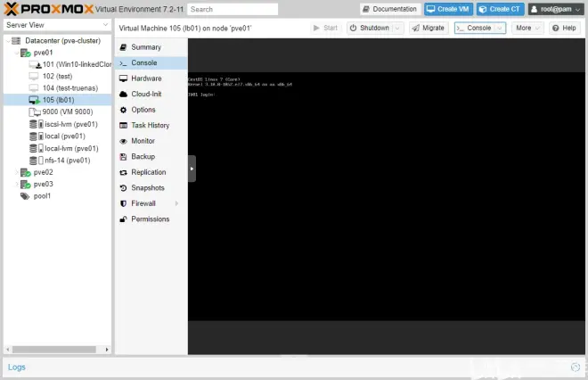
Task: Focus the Search input field
Action: [233, 10]
